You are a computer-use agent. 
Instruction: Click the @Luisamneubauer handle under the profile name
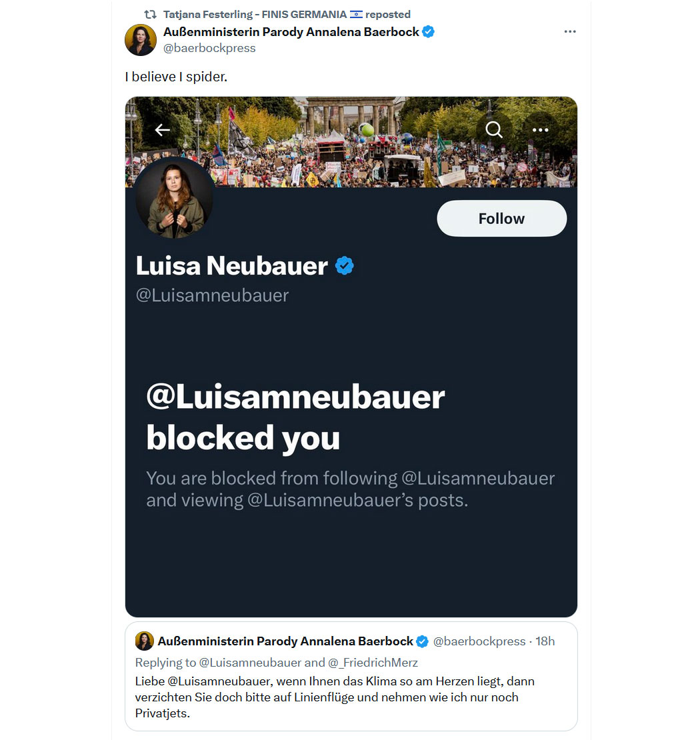[213, 295]
